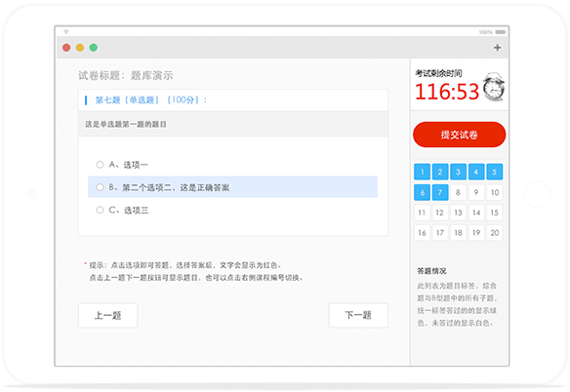
Task: Click the 第七题 [单选题] header
Action: click(151, 99)
